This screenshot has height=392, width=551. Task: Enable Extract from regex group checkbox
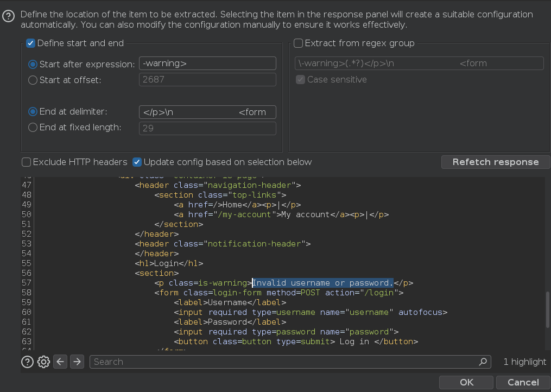click(x=298, y=43)
